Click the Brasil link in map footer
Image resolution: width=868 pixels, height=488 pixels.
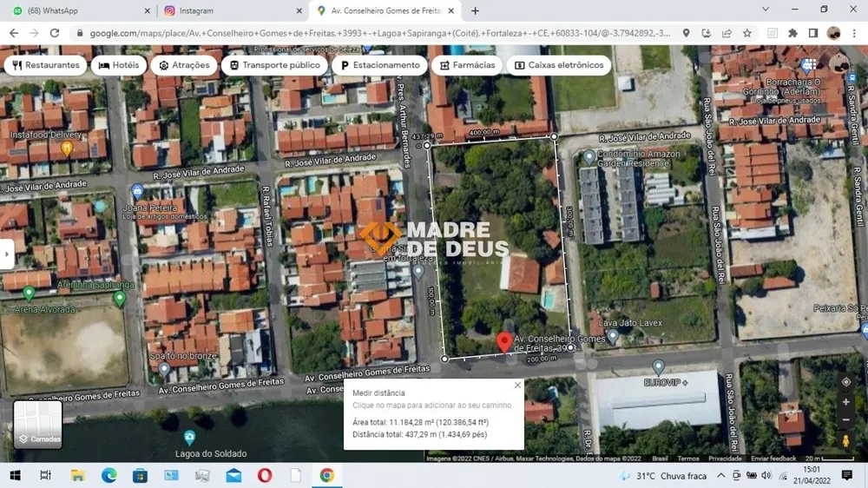(x=660, y=458)
